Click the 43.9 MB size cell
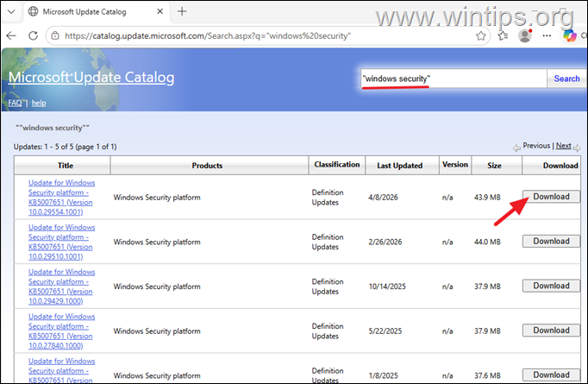The width and height of the screenshot is (588, 384). 487,198
